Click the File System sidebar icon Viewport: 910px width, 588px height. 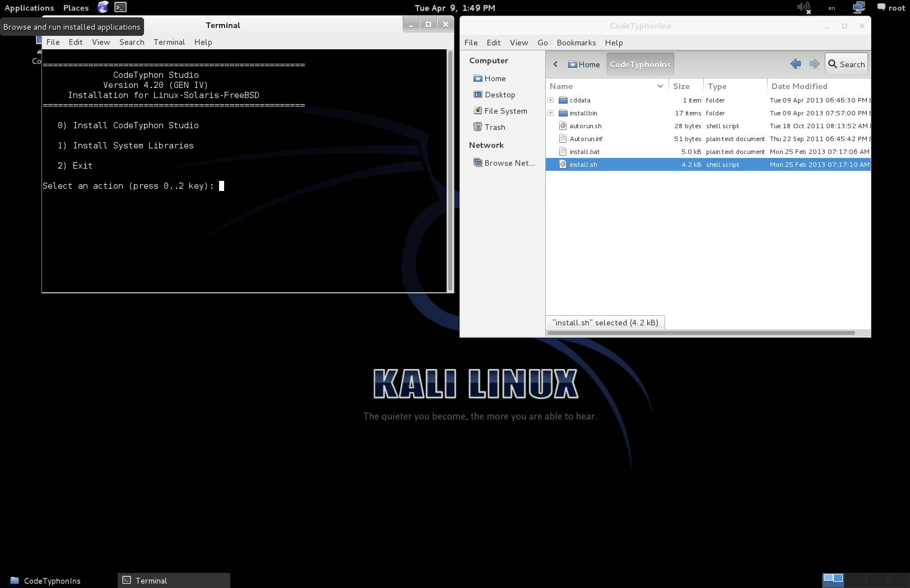point(477,111)
